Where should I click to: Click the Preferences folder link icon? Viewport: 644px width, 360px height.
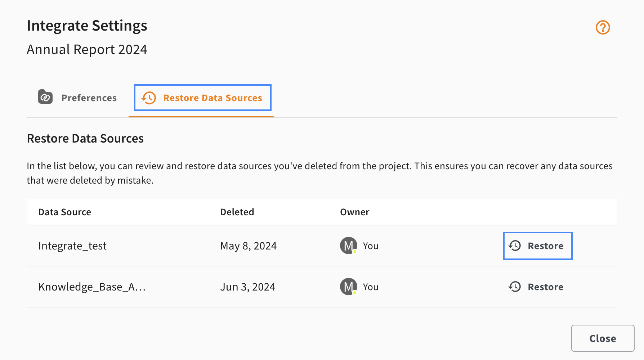coord(45,97)
